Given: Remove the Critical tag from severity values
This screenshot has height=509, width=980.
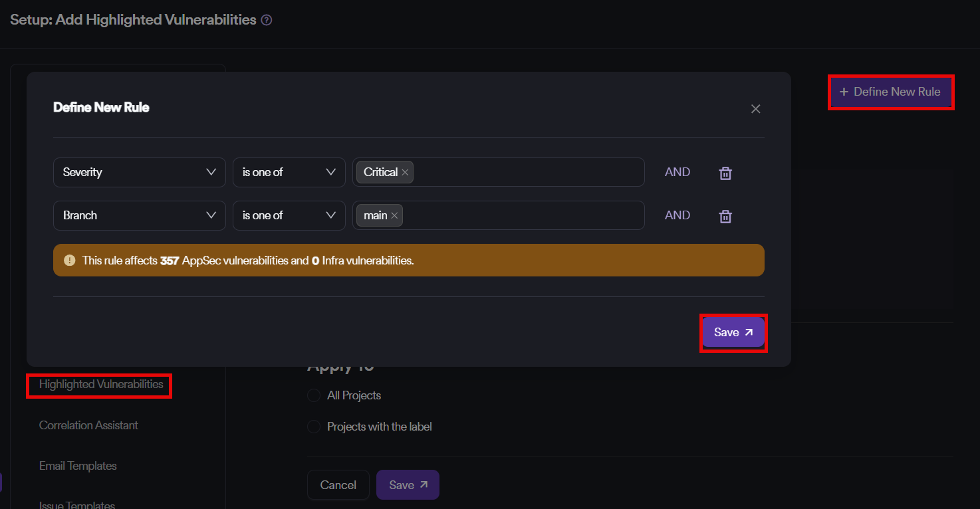Looking at the screenshot, I should (405, 173).
